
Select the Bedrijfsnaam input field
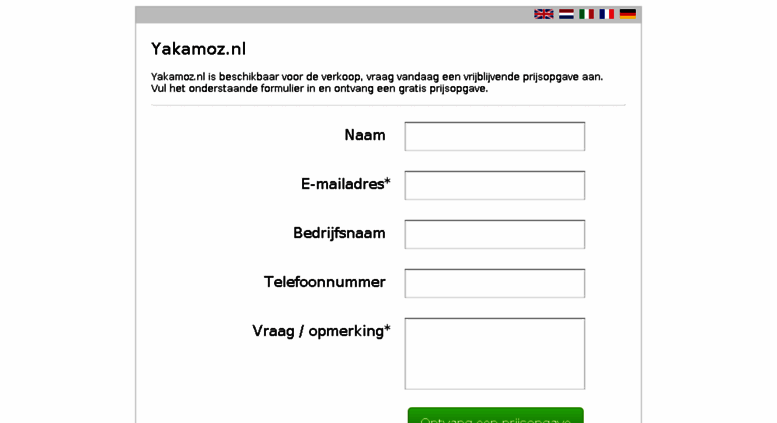point(495,234)
